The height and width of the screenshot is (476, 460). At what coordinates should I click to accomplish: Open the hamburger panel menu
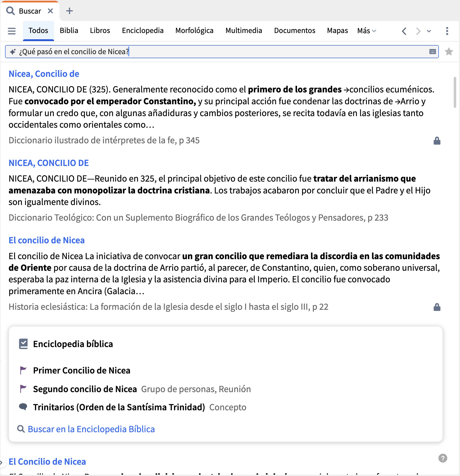(12, 31)
